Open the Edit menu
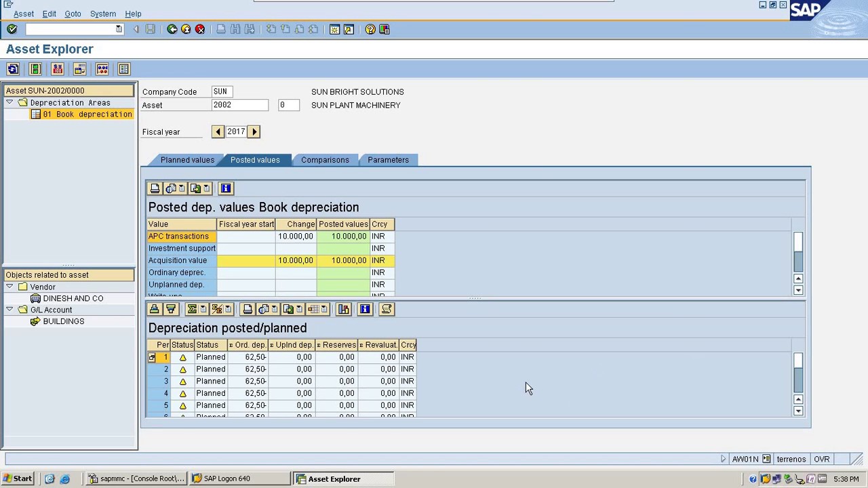 (50, 14)
